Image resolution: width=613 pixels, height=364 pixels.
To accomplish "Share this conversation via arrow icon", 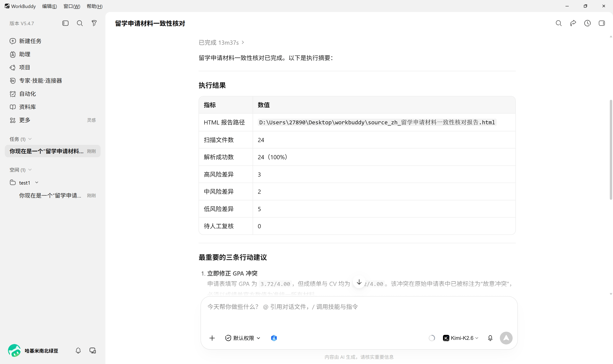I will point(573,23).
